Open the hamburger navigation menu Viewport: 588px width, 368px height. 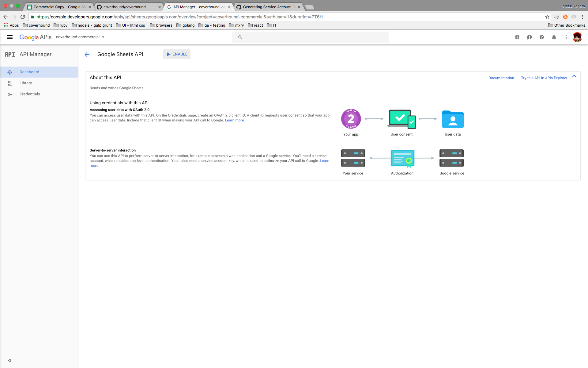click(x=10, y=37)
